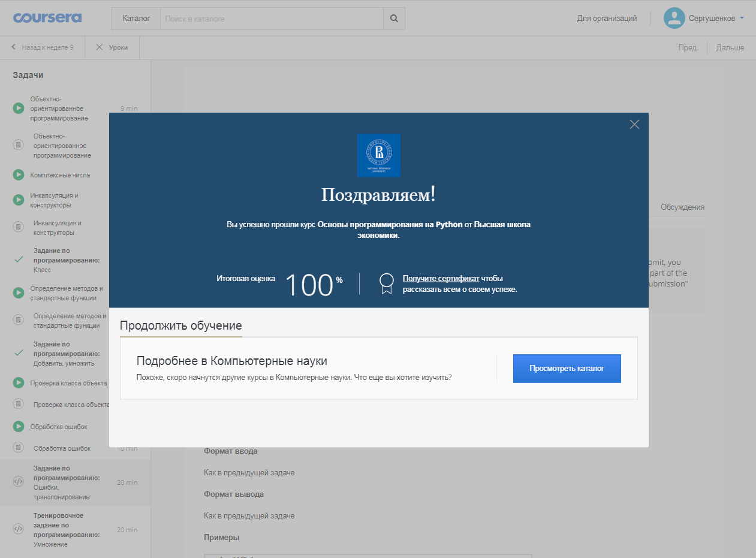Open the 'Проверка класса объекта' reading icon

click(19, 405)
